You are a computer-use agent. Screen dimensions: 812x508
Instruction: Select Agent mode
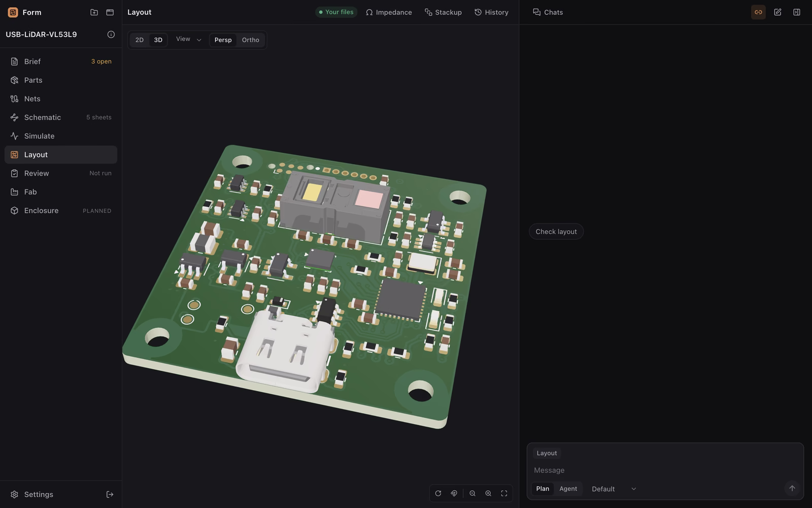(x=568, y=489)
